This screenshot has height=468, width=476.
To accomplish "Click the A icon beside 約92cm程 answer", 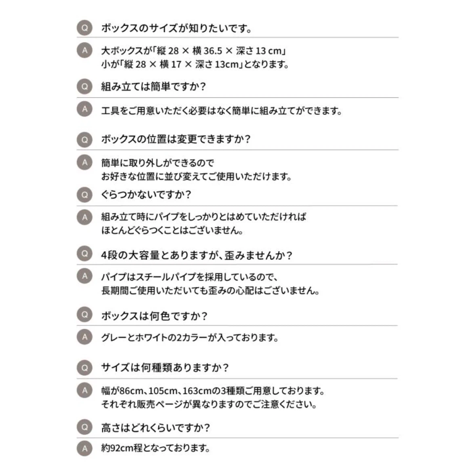I will point(84,448).
